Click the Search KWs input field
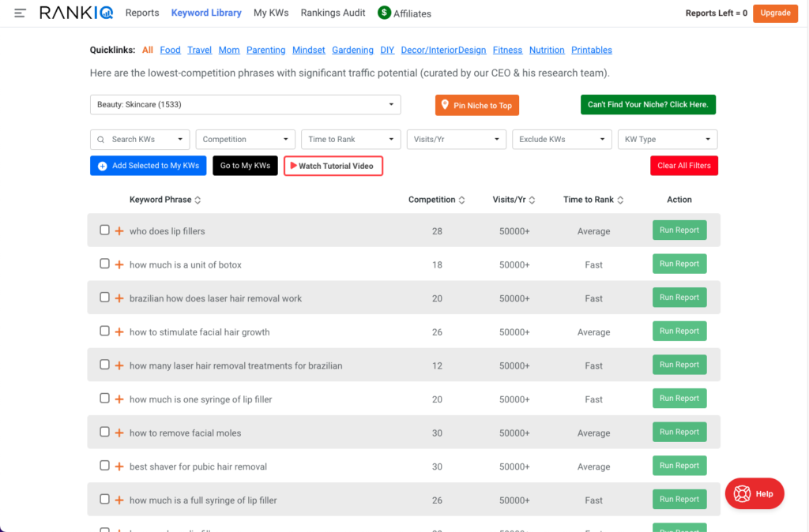The width and height of the screenshot is (809, 532). (x=140, y=139)
